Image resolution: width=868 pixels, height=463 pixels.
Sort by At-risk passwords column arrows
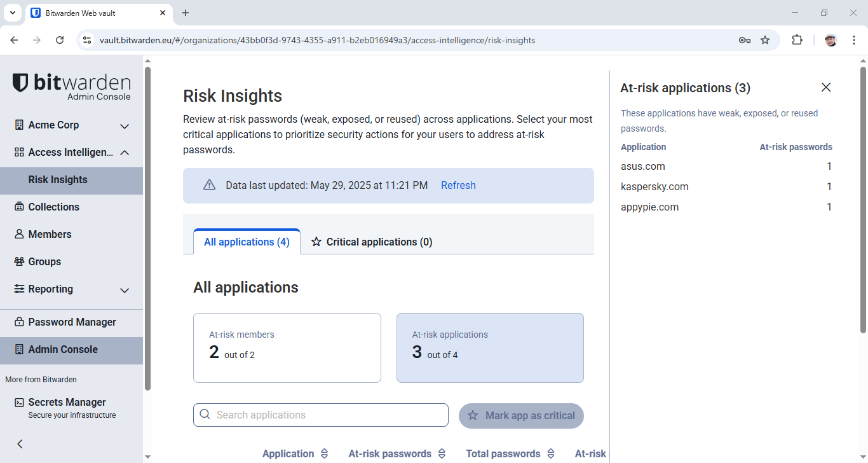[442, 453]
